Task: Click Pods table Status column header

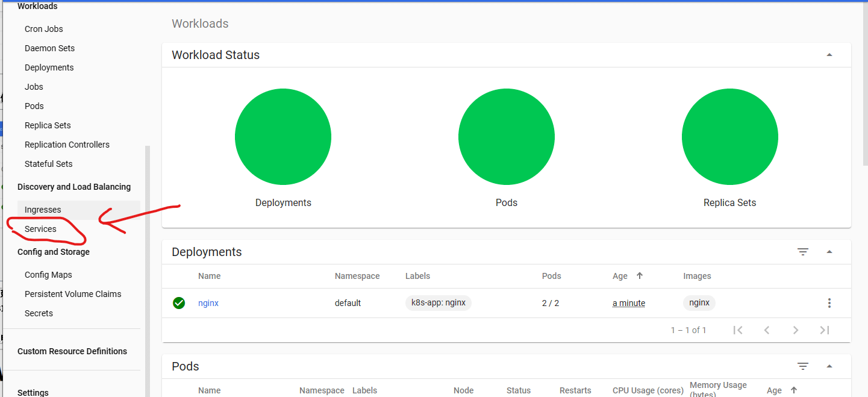Action: (x=519, y=390)
